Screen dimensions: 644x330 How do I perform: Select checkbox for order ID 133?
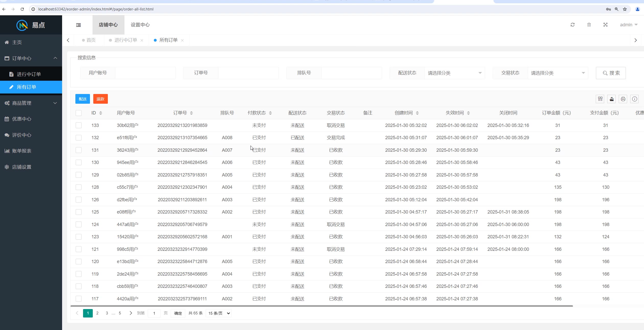[78, 125]
